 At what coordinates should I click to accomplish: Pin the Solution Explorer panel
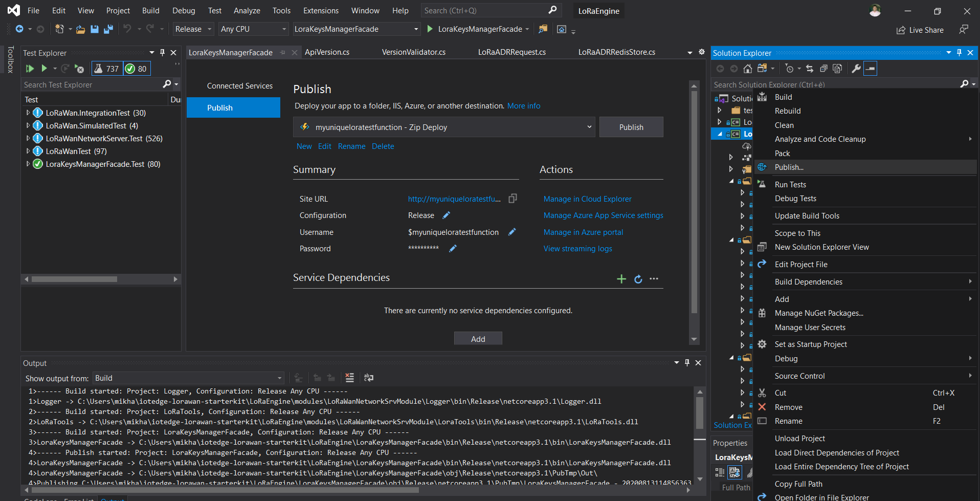click(959, 53)
